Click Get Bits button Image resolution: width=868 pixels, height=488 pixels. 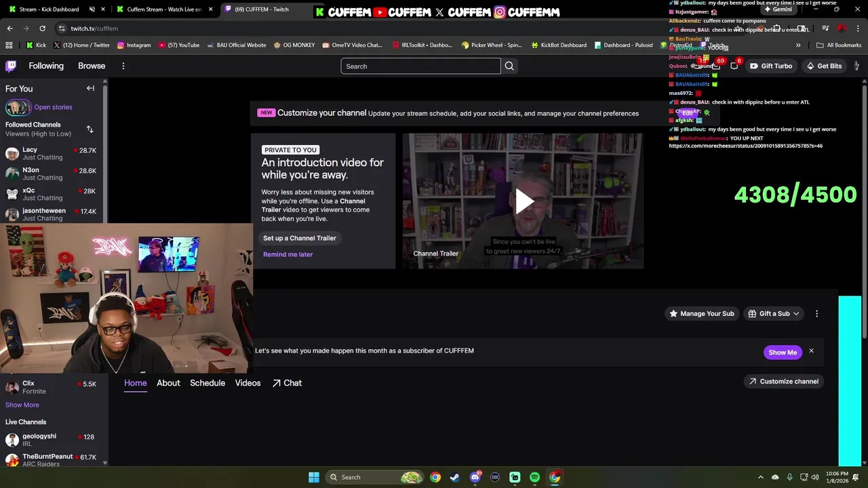(823, 66)
